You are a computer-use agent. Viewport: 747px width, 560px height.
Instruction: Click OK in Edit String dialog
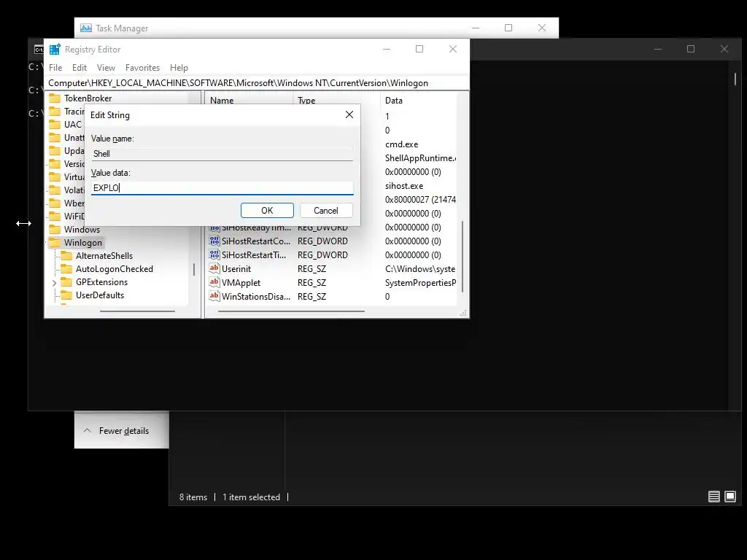tap(267, 211)
